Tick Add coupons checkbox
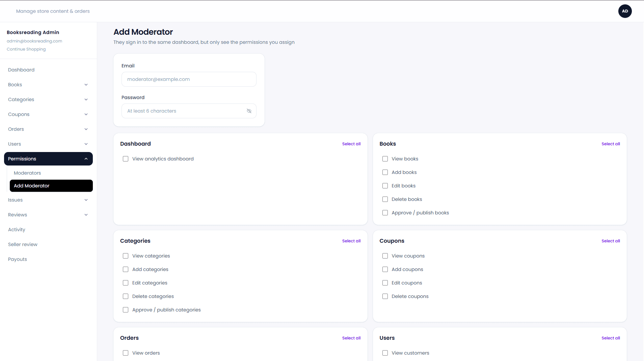Viewport: 644px width, 361px height. pyautogui.click(x=385, y=269)
